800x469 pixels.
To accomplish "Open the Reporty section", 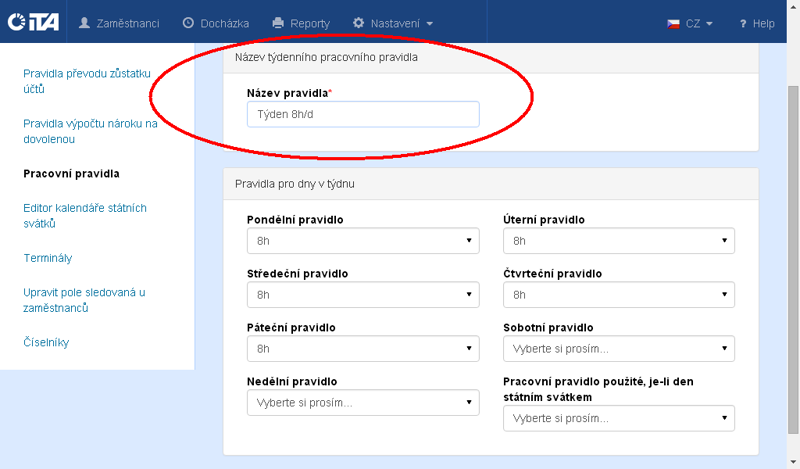I will click(301, 23).
